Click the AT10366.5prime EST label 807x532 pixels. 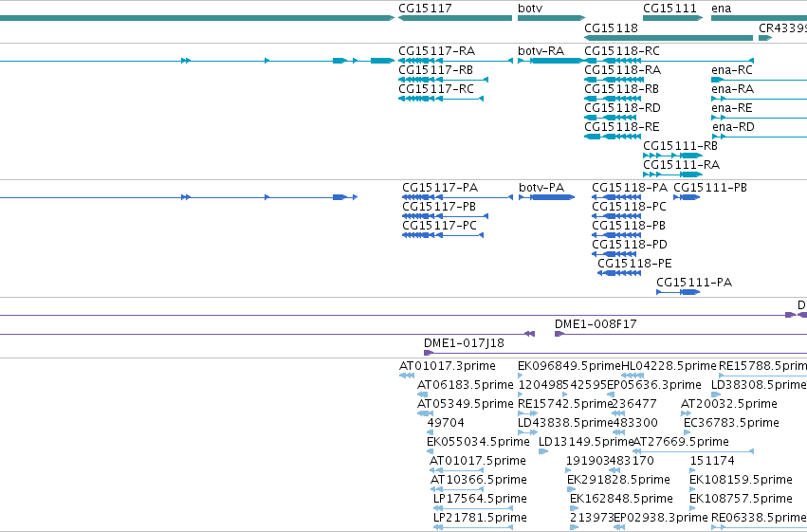(479, 480)
